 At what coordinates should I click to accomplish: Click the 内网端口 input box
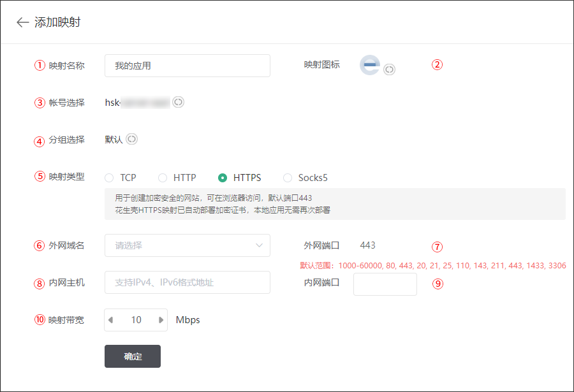(385, 284)
